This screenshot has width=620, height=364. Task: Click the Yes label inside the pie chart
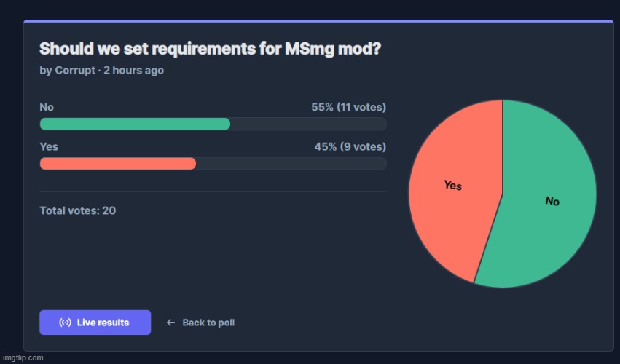pyautogui.click(x=452, y=186)
